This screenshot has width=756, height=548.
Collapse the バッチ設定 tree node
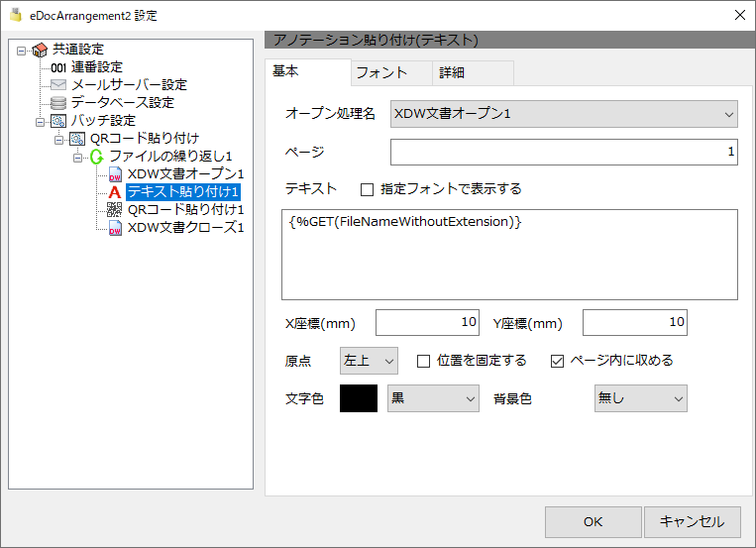tap(40, 122)
